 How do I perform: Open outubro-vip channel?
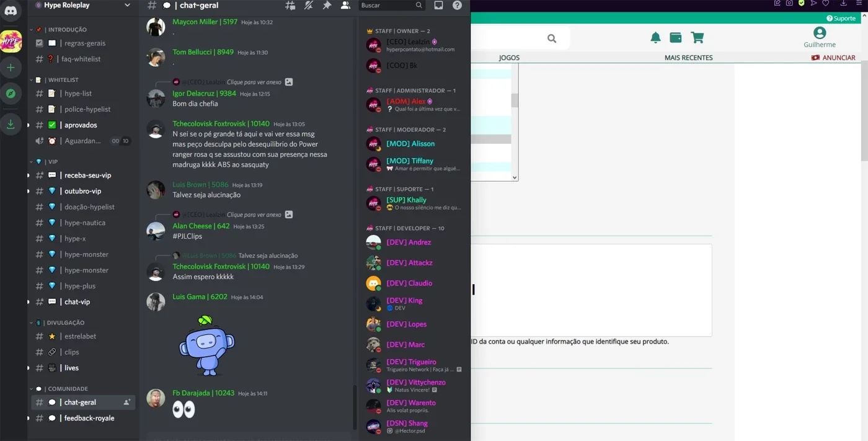pyautogui.click(x=83, y=191)
